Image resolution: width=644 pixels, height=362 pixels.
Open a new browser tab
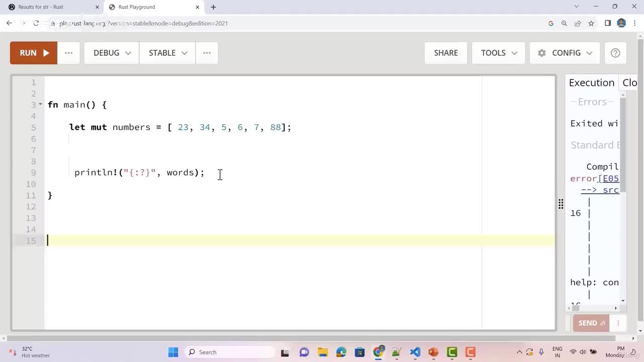pos(213,7)
